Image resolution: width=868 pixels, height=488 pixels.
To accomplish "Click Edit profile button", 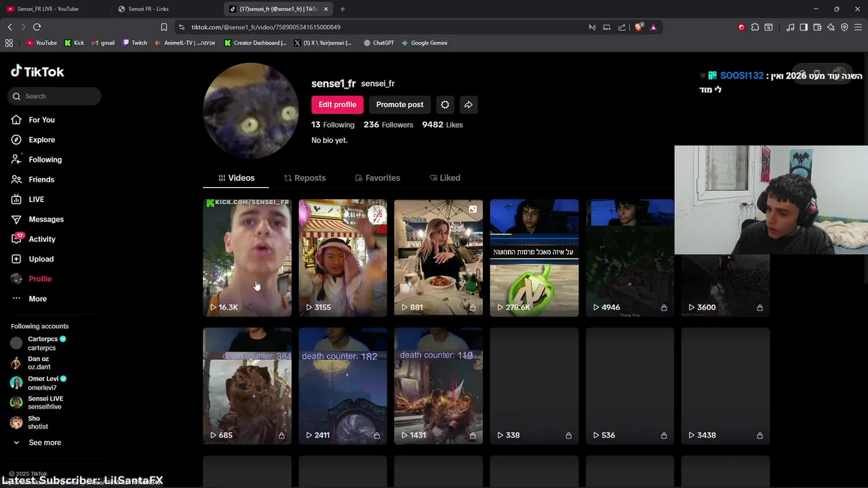I will point(337,104).
